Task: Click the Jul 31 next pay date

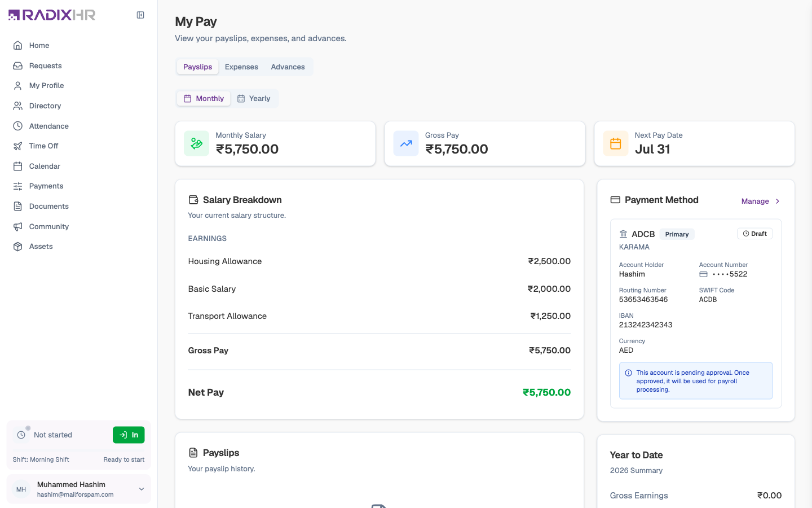Action: [x=652, y=149]
